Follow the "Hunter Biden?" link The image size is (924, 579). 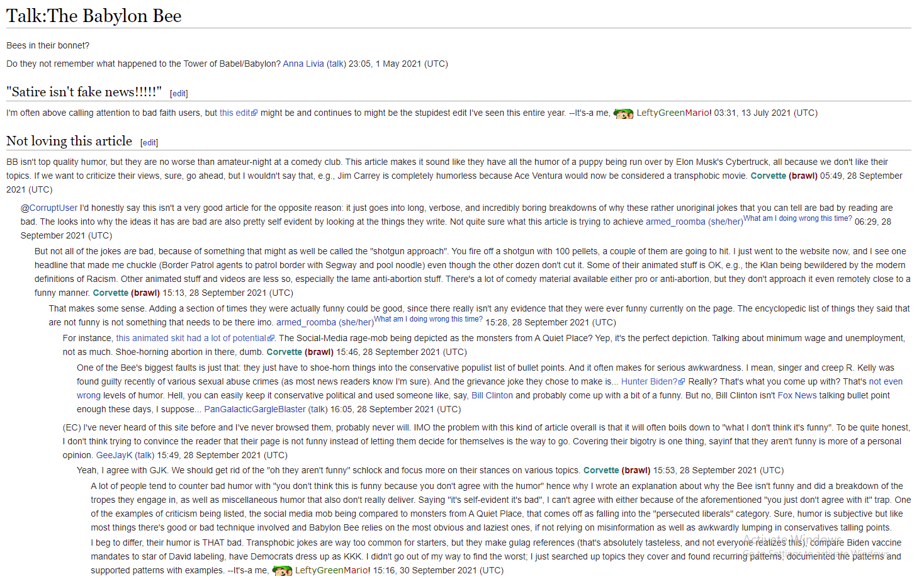click(x=649, y=381)
